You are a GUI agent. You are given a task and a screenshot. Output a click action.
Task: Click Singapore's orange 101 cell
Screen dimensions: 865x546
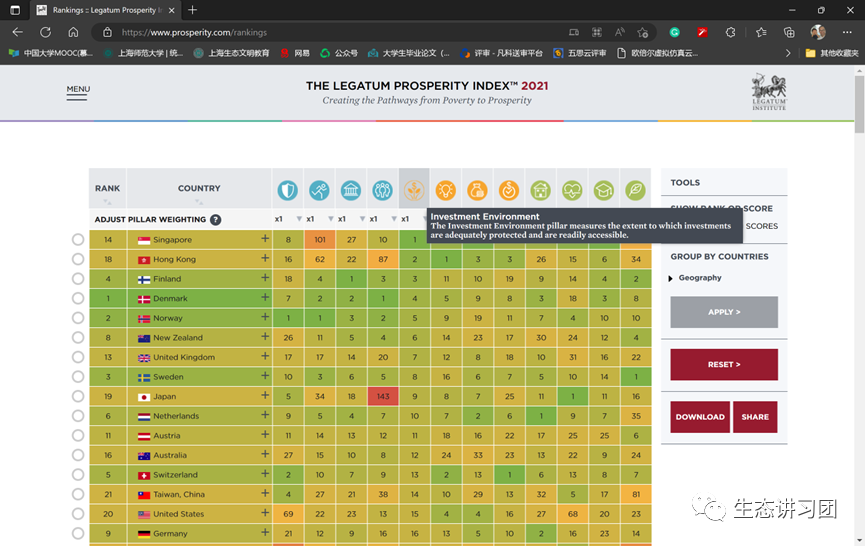[319, 239]
